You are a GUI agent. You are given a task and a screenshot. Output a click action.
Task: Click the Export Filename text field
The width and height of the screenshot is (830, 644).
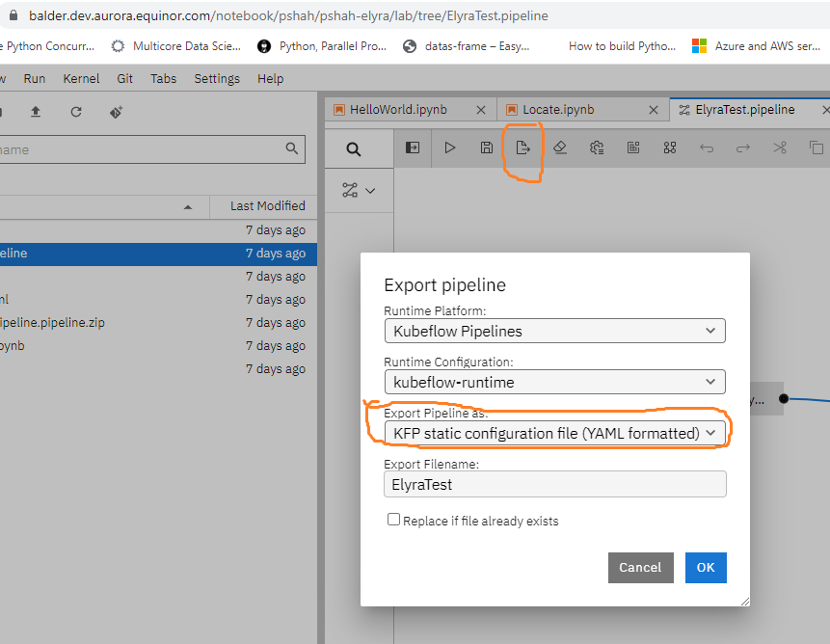pyautogui.click(x=554, y=484)
